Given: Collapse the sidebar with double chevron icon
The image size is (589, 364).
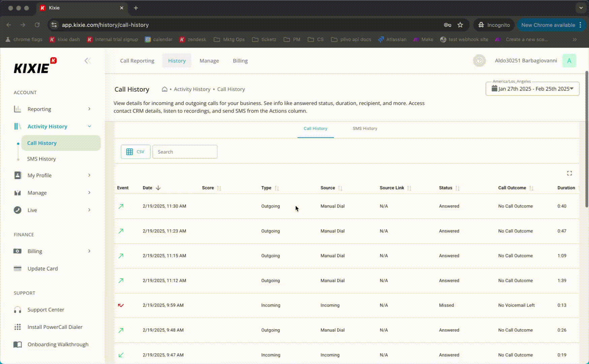Looking at the screenshot, I should pos(88,61).
